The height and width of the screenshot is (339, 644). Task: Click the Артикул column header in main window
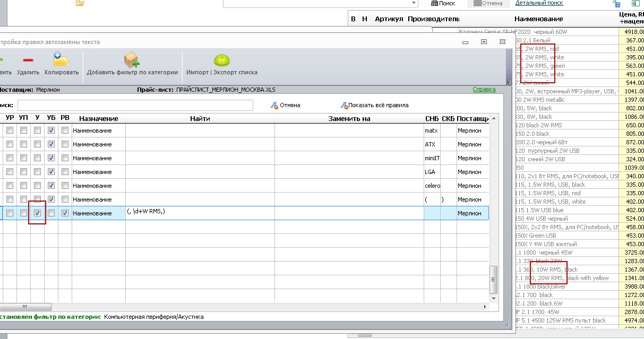[x=389, y=19]
